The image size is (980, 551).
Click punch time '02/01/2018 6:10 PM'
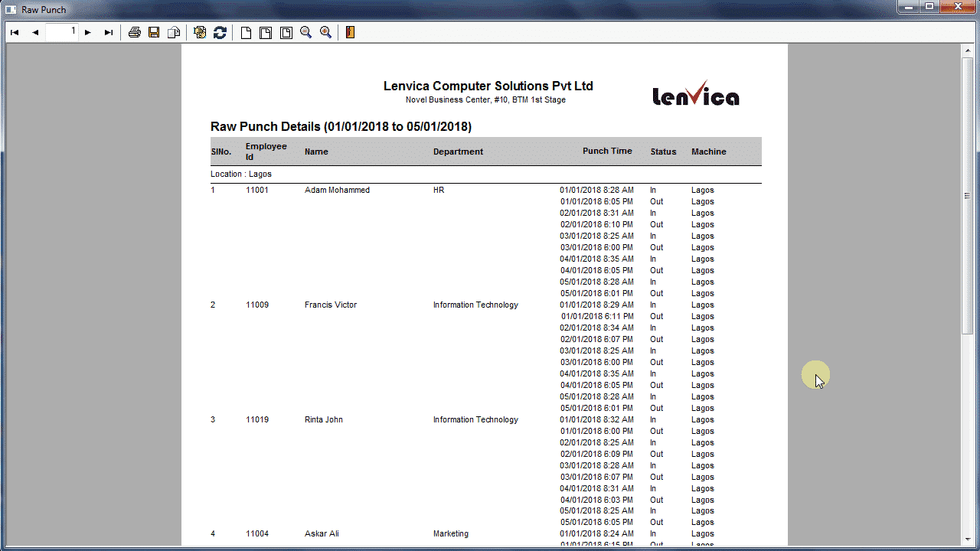(x=596, y=224)
